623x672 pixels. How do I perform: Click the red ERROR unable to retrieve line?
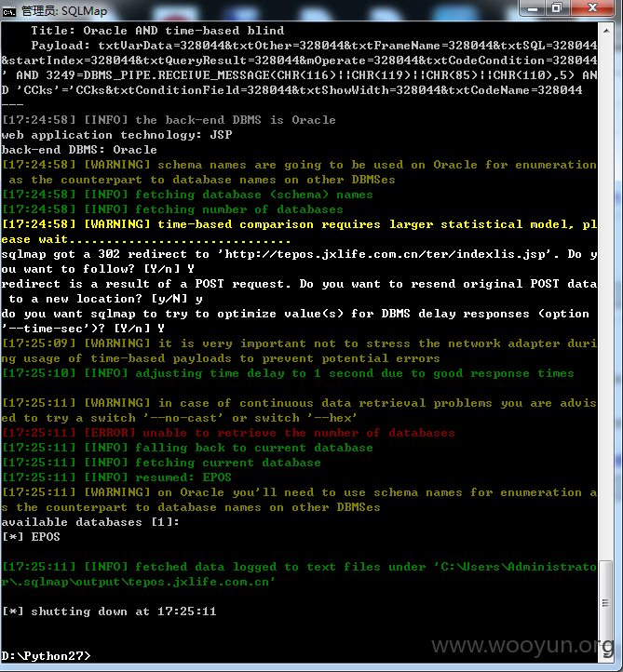click(x=228, y=433)
